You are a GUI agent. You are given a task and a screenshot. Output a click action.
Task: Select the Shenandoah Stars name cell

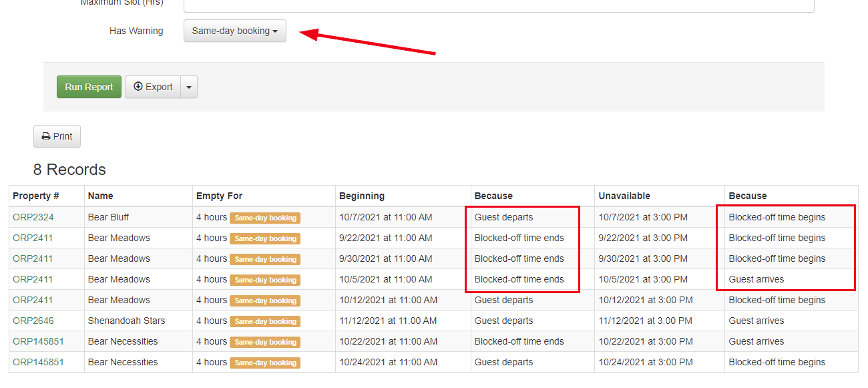138,321
